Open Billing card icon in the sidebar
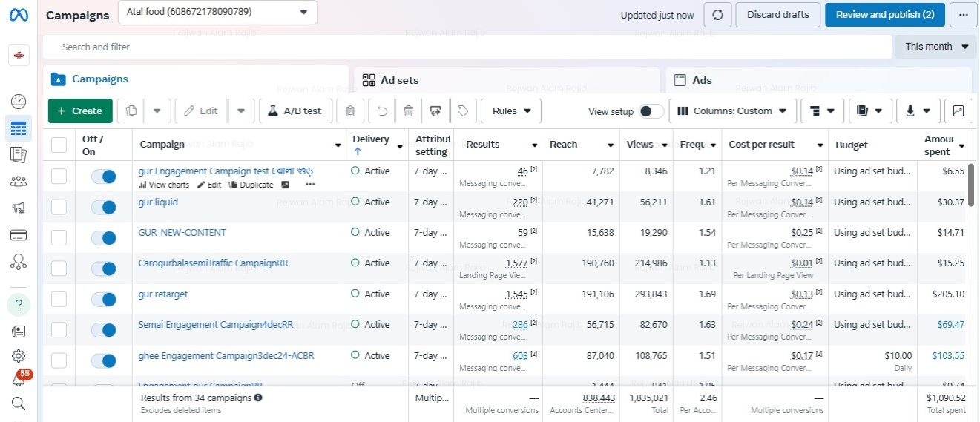980x422 pixels. click(19, 235)
